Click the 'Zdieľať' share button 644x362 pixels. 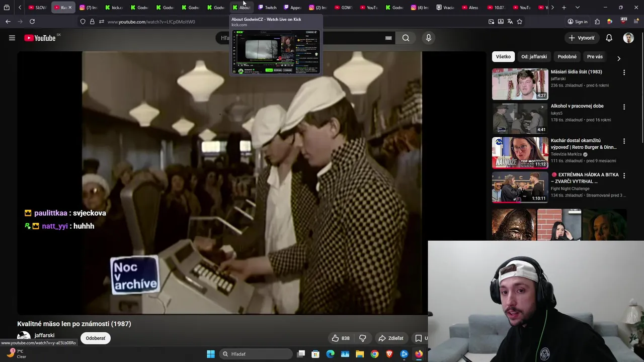391,338
